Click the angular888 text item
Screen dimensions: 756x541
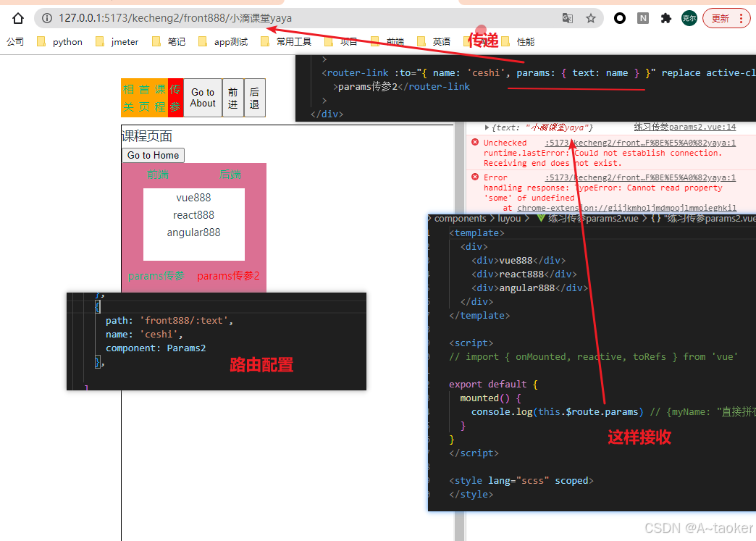[x=193, y=232]
